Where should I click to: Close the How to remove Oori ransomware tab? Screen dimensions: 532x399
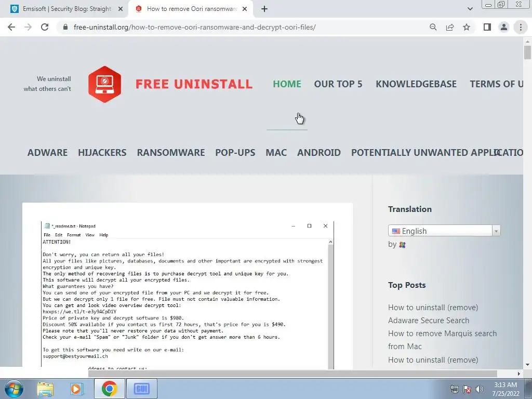click(245, 9)
